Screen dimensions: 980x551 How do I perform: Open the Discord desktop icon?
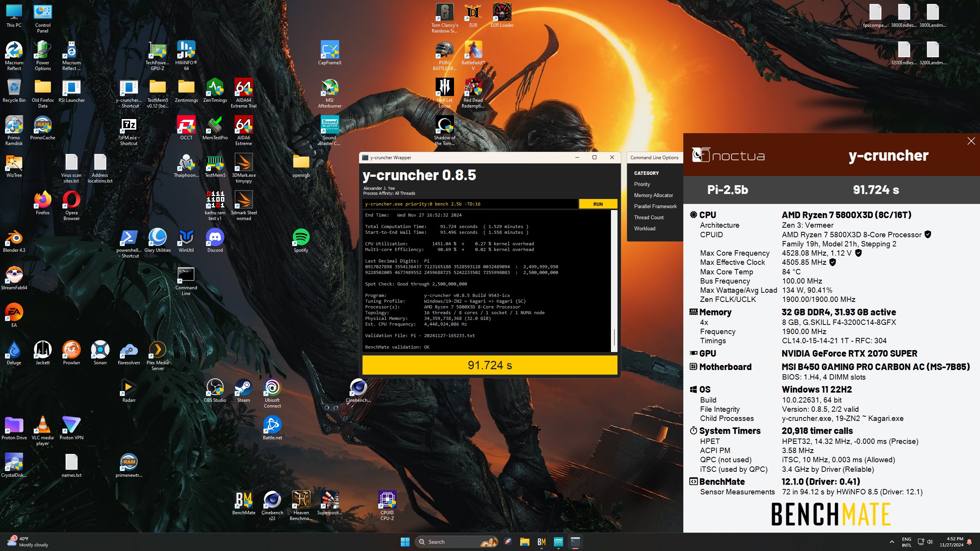[215, 241]
